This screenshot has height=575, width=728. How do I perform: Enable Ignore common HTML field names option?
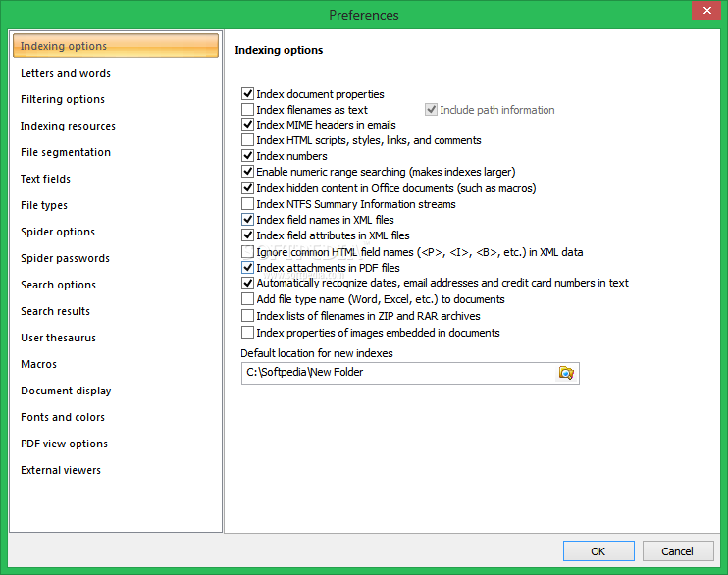click(248, 252)
